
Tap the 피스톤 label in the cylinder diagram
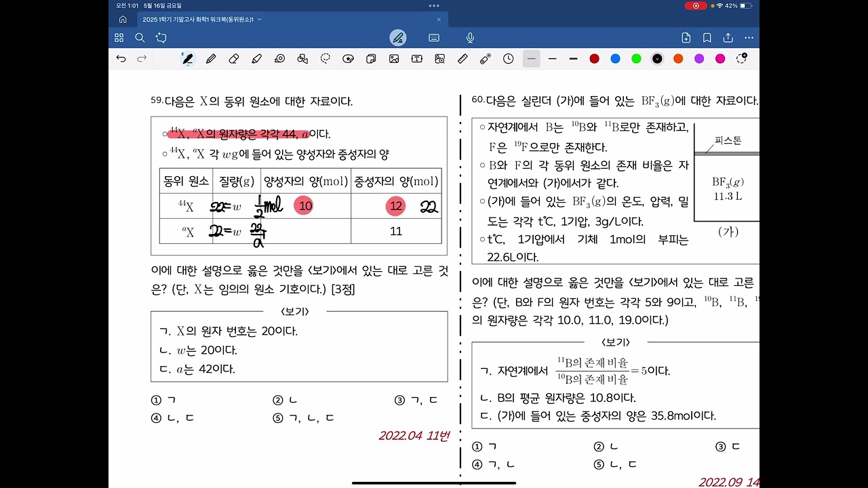(728, 141)
